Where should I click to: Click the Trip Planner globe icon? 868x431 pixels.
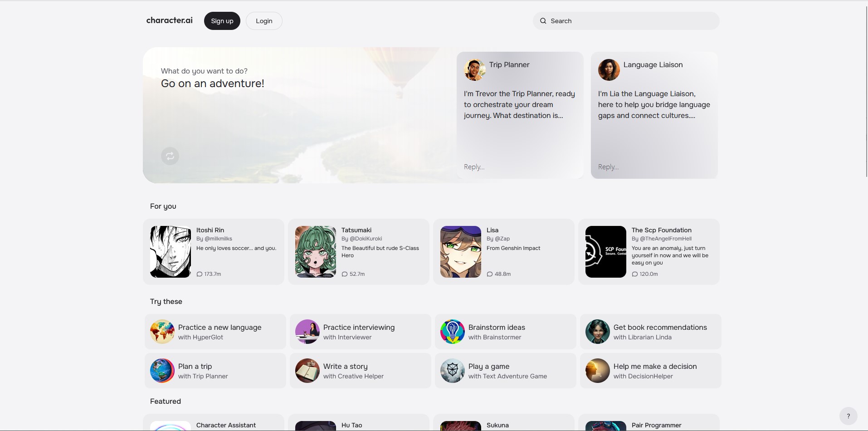[x=162, y=371]
